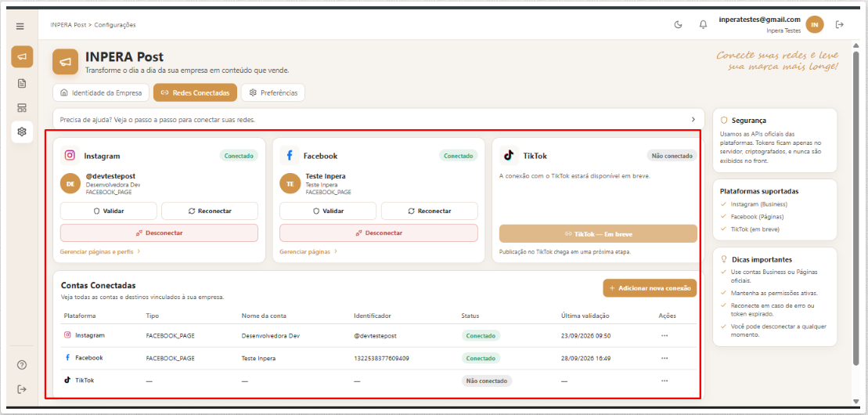Click the 23/09/2026 09:50 validation date
The image size is (868, 415).
[585, 336]
